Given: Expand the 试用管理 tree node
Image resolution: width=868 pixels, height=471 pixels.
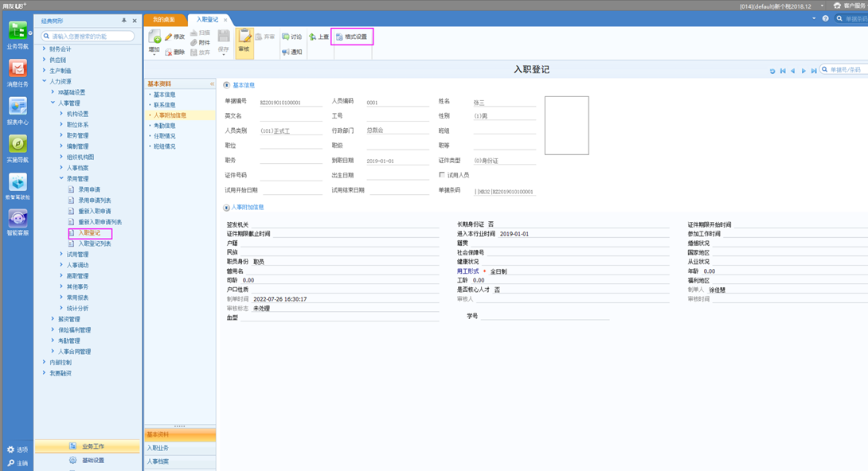Looking at the screenshot, I should coord(61,255).
